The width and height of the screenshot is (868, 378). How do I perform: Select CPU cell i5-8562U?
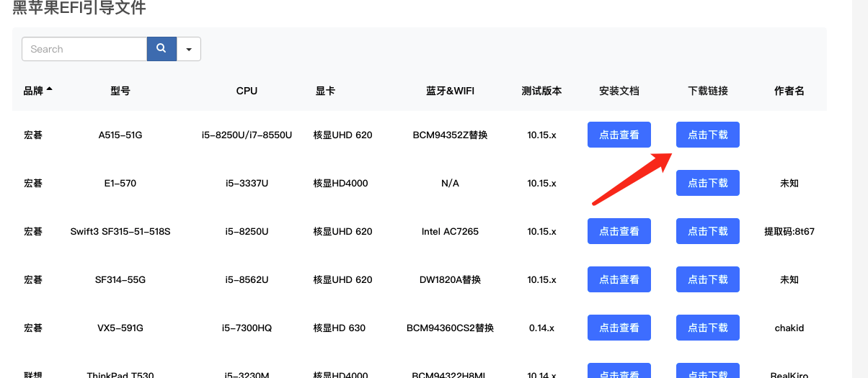point(247,279)
